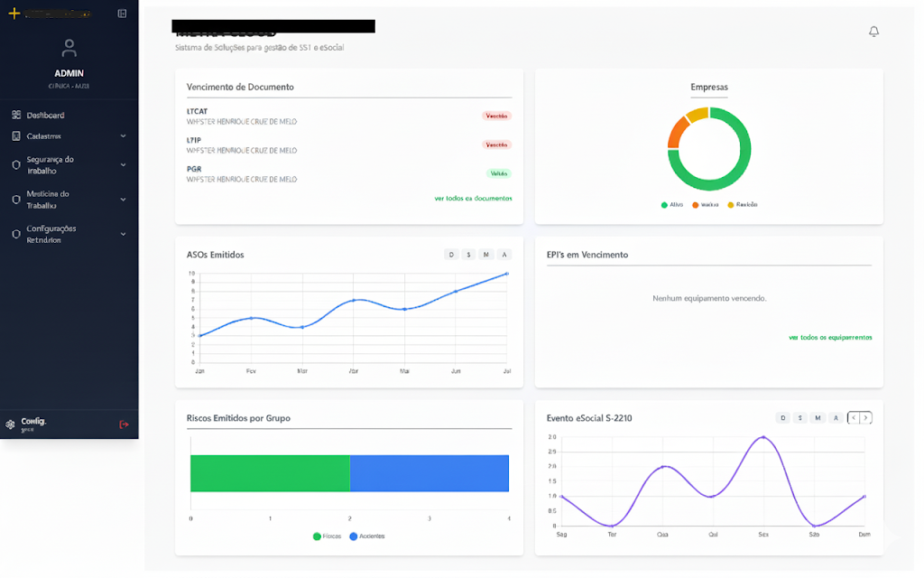Open the 'ver todos os documentos' link
This screenshot has height=578, width=924.
tap(473, 198)
